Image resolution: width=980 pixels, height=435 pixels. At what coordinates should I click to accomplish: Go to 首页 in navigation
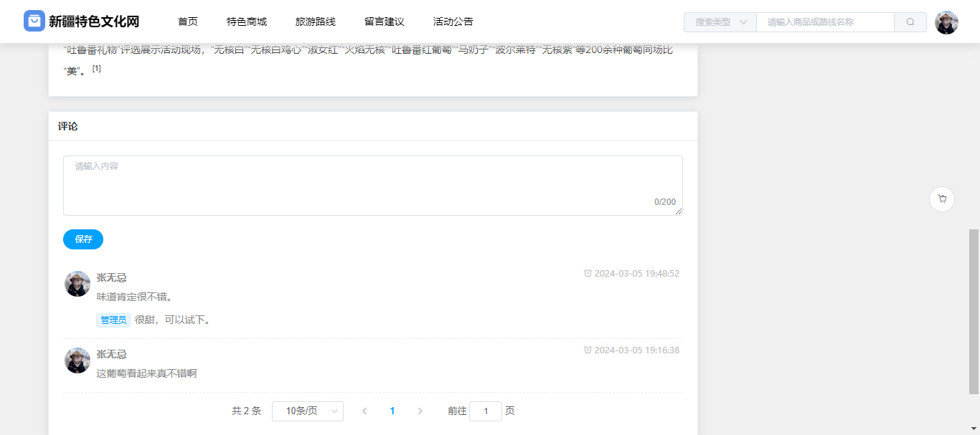(x=188, y=21)
